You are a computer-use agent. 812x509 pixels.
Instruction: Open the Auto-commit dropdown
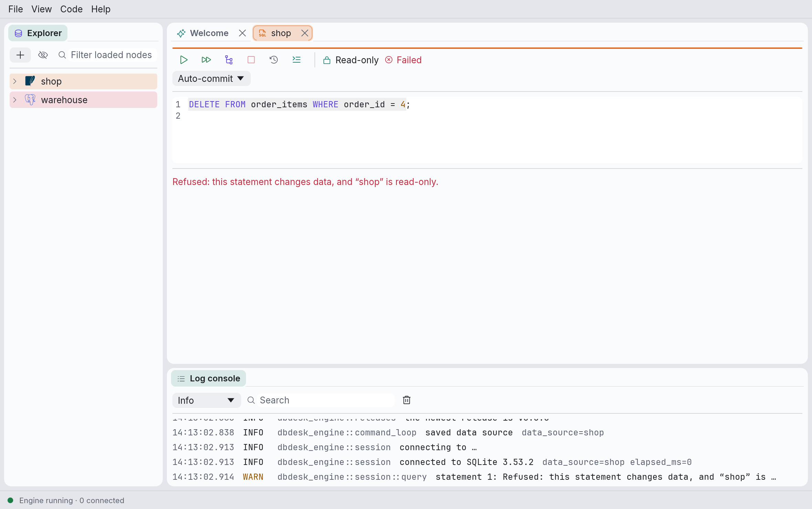[211, 79]
